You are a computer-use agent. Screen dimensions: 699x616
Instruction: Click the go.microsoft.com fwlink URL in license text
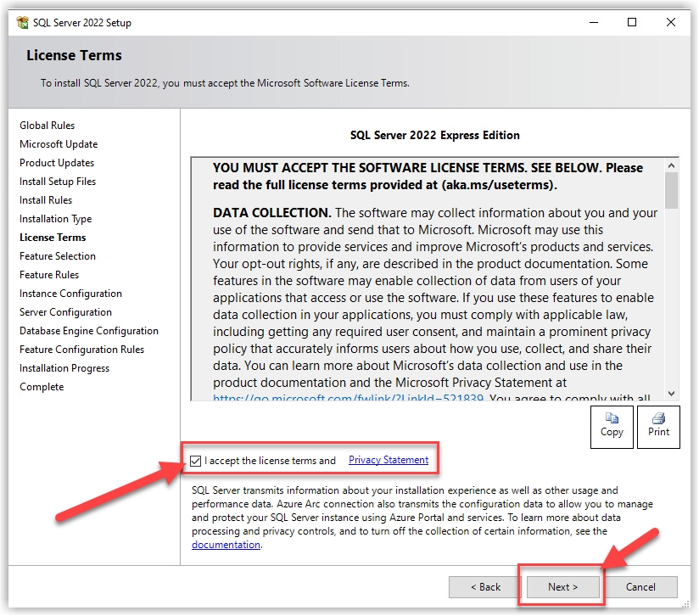pyautogui.click(x=348, y=397)
